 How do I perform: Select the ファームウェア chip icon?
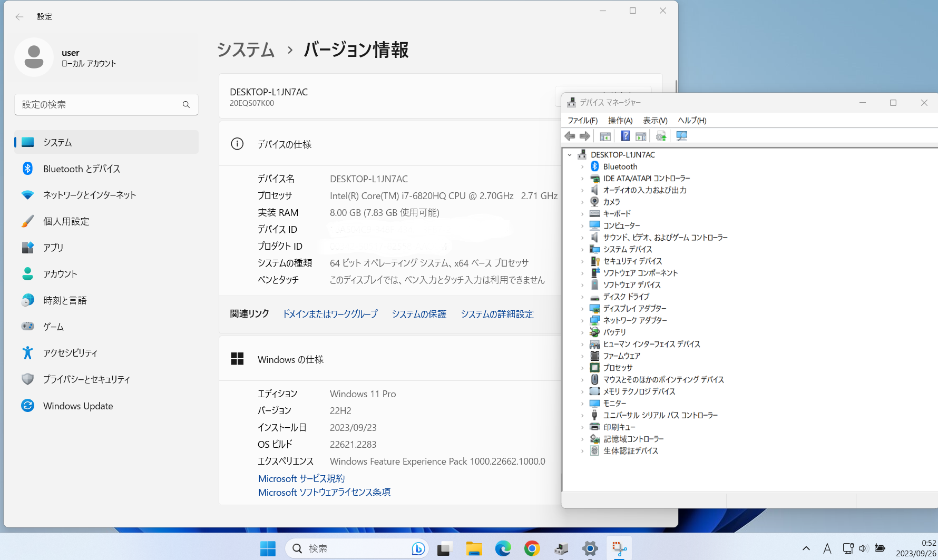595,356
